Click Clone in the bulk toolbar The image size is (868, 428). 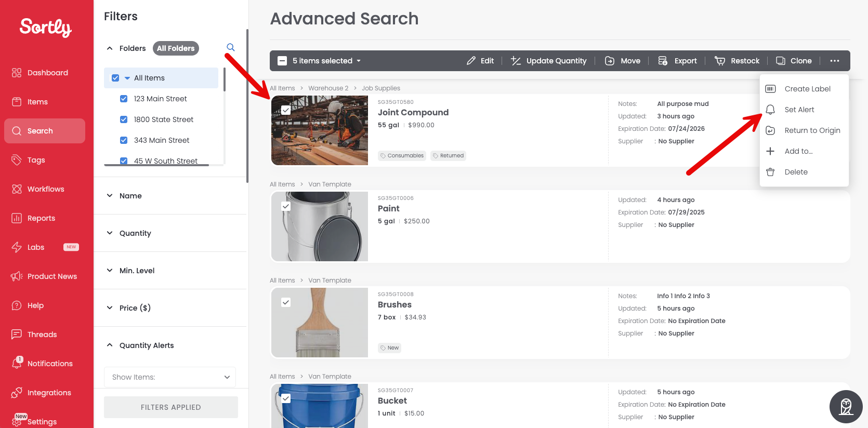point(794,61)
